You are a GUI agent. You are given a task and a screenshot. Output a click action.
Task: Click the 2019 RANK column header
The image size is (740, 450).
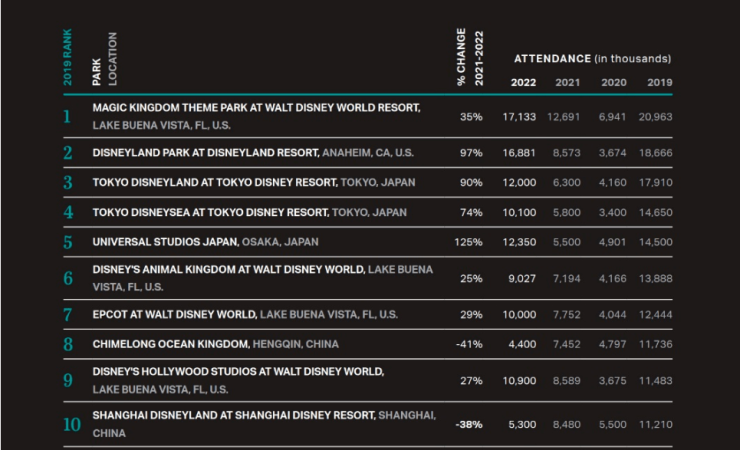(68, 59)
